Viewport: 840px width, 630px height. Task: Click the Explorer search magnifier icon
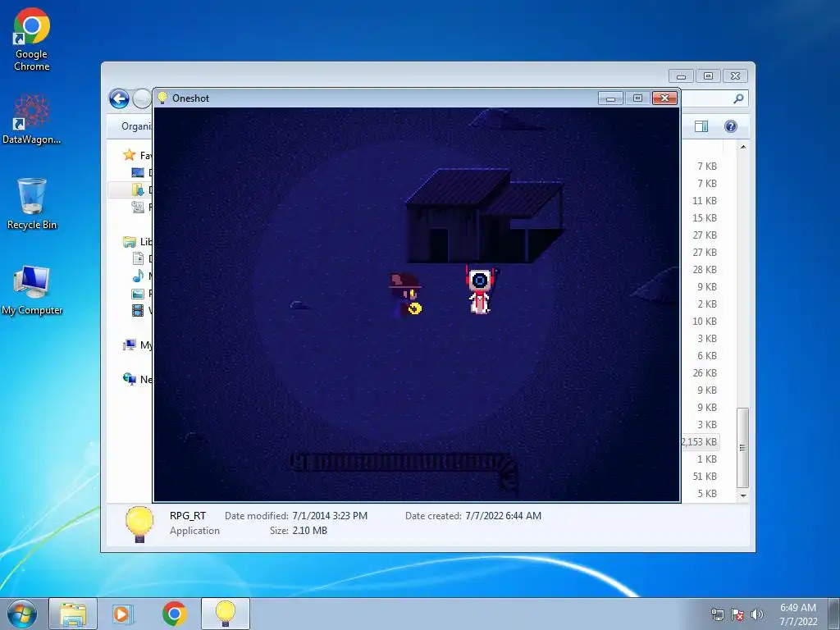tap(738, 98)
